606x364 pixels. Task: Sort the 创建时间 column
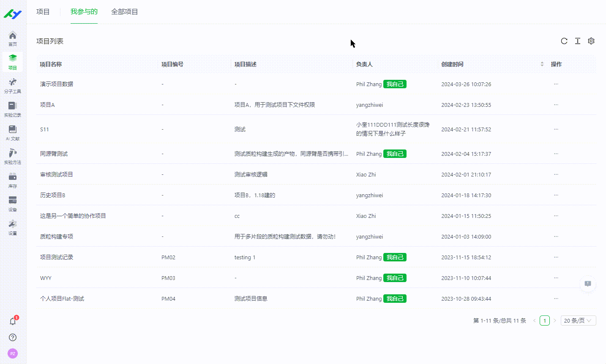[542, 64]
